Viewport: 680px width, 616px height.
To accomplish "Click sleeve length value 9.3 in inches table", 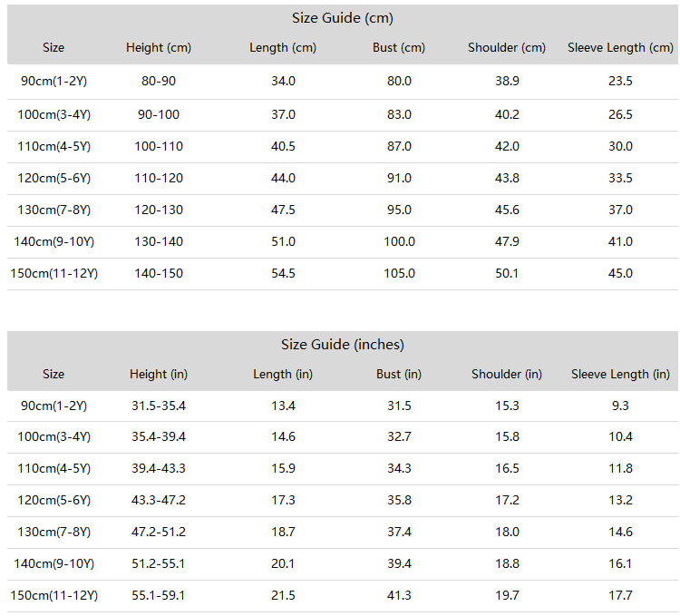I will pyautogui.click(x=620, y=406).
